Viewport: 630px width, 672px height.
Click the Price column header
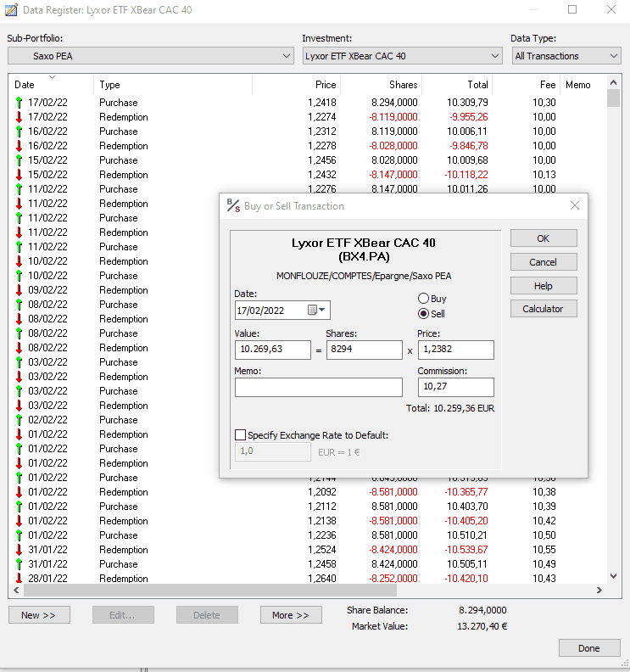[296, 85]
